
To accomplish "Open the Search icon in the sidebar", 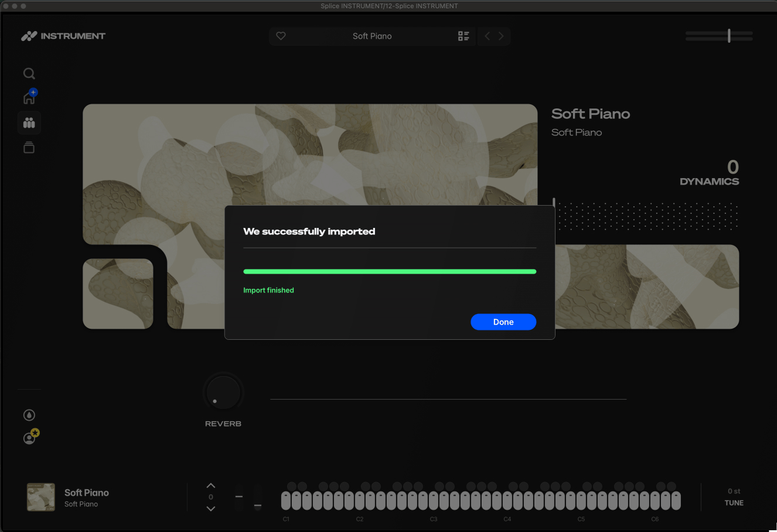I will [x=29, y=74].
